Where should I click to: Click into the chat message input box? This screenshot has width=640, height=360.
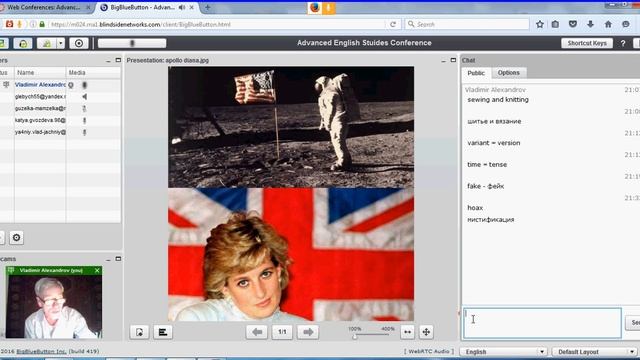pyautogui.click(x=542, y=323)
